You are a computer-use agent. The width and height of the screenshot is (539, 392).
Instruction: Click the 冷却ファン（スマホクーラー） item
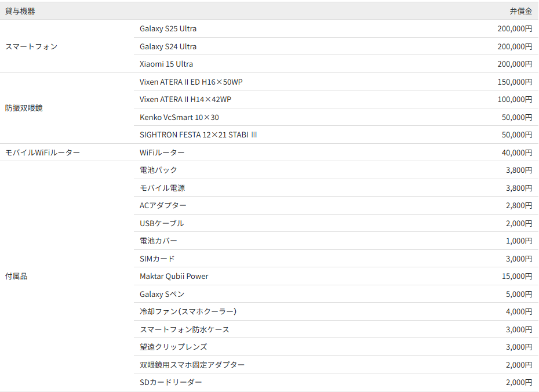coord(183,311)
